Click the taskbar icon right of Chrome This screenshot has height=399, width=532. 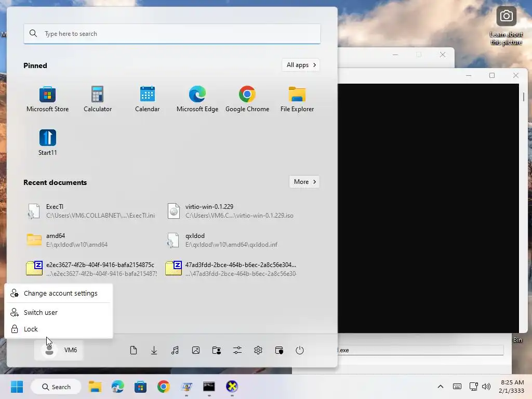[187, 387]
